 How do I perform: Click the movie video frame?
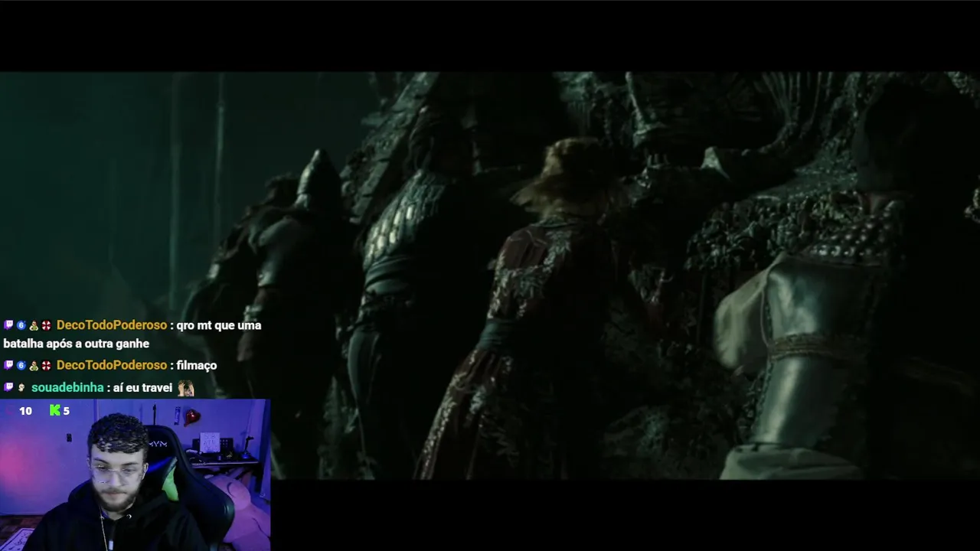(x=490, y=275)
